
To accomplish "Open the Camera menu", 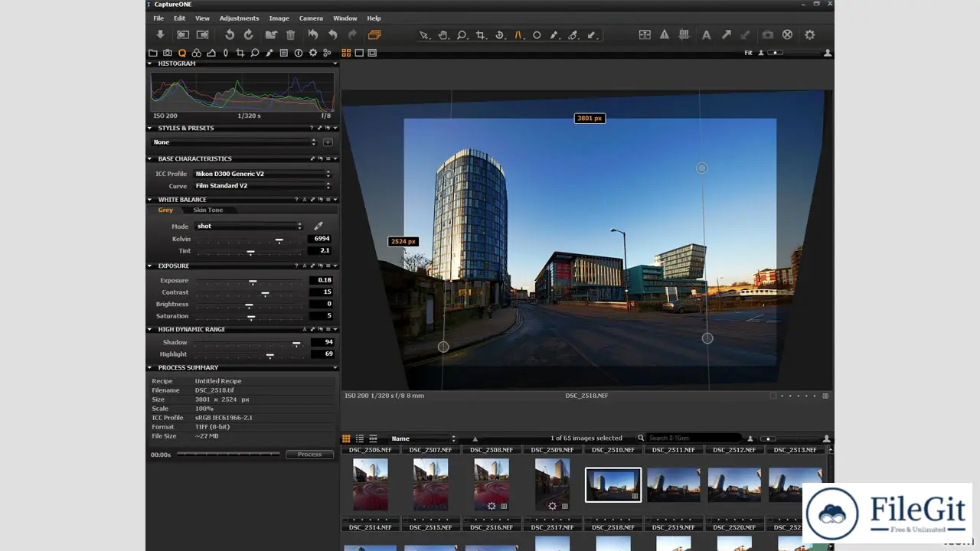I will pos(311,18).
